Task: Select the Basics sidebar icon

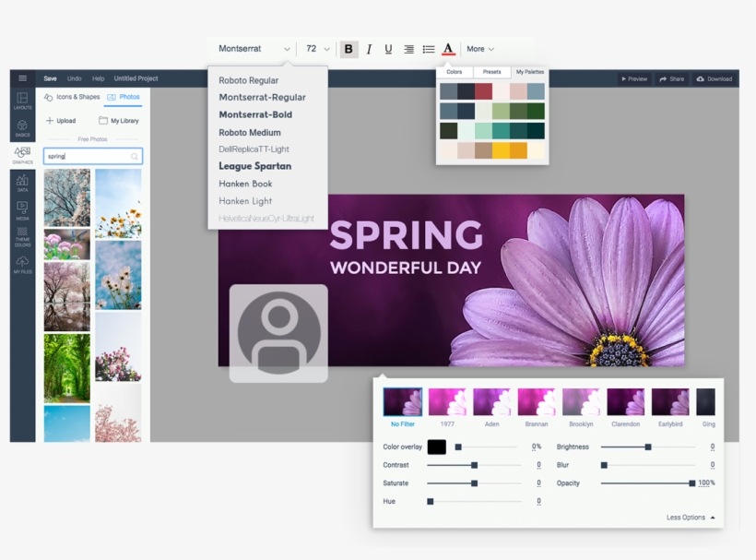Action: click(x=21, y=127)
